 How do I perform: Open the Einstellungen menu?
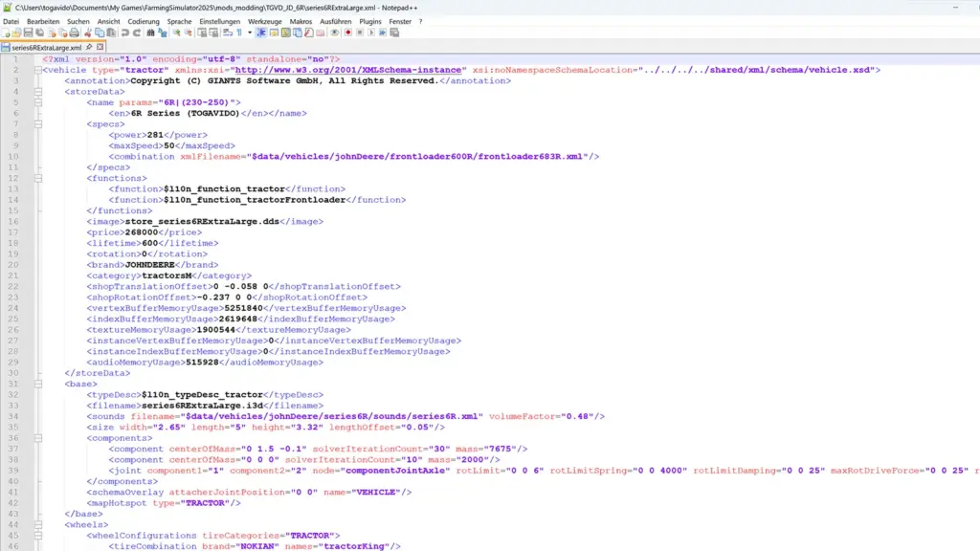[x=219, y=20]
